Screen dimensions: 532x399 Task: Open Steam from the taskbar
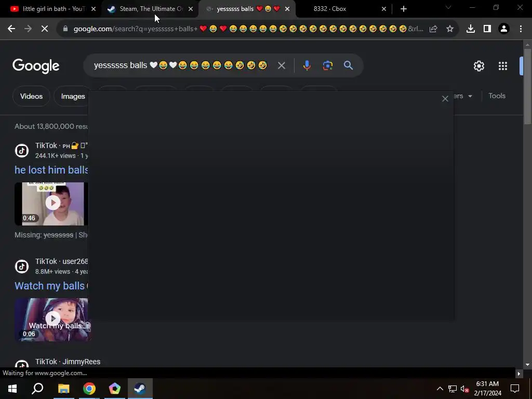click(140, 389)
